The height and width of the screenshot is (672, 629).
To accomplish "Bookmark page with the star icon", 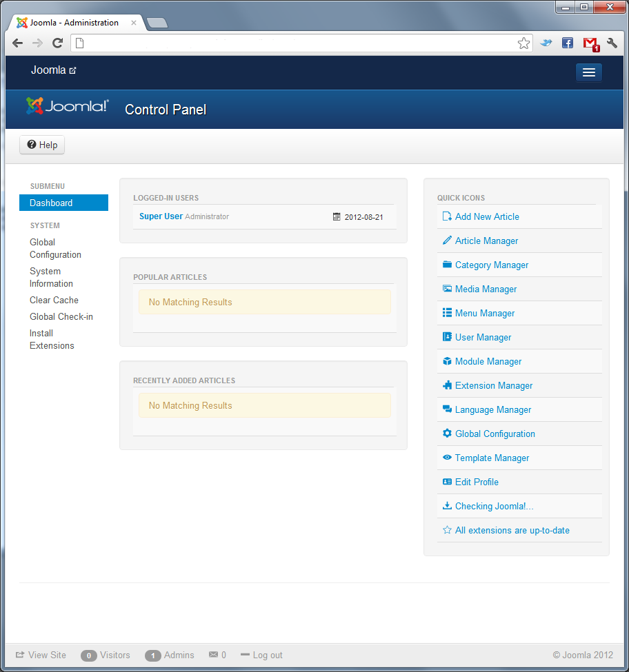I will 523,43.
